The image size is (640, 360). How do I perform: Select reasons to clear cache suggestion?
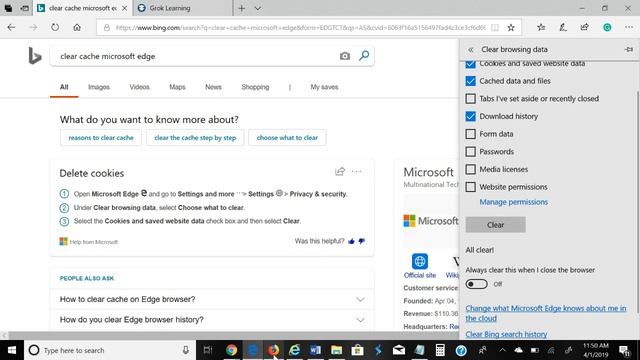coord(101,138)
